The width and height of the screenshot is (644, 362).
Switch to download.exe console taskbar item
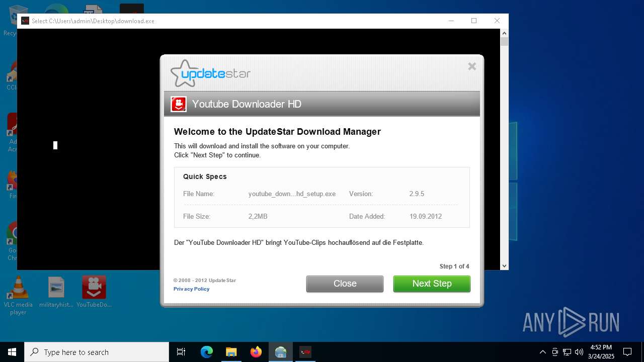point(305,352)
